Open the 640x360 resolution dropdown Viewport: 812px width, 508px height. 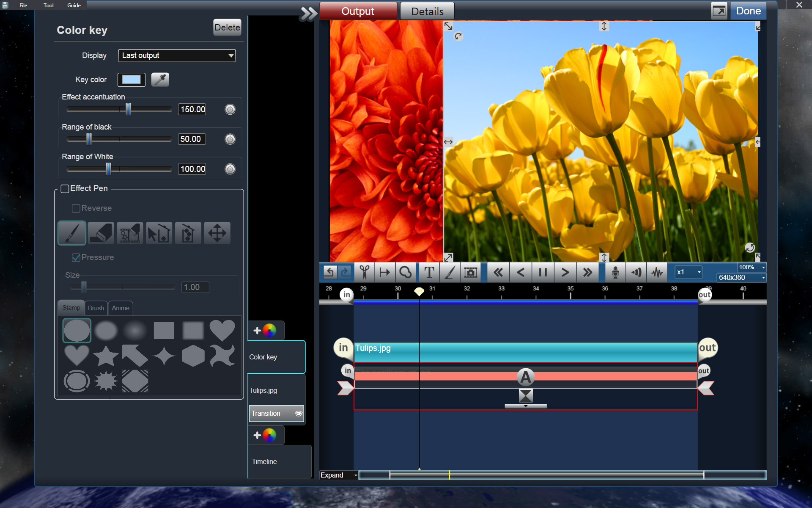tap(741, 278)
